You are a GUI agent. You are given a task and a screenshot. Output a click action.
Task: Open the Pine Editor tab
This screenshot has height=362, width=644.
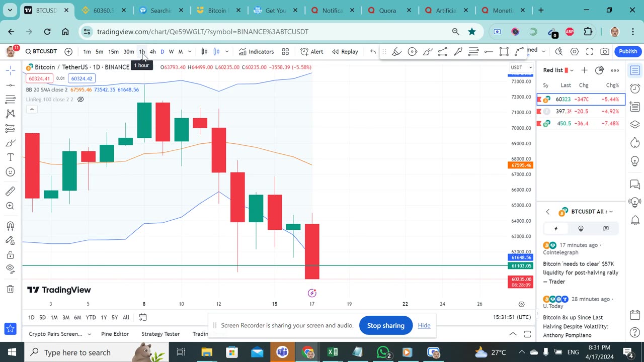(x=115, y=334)
